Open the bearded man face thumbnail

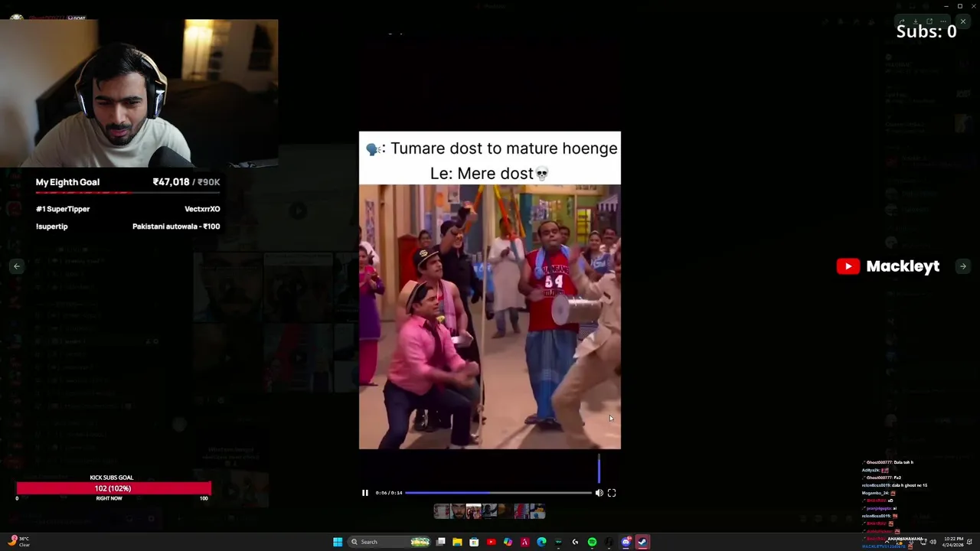point(458,511)
